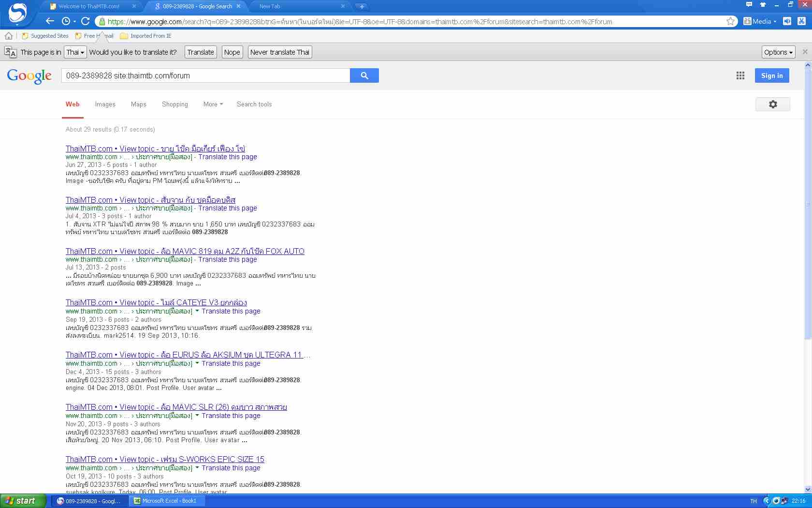Switch to Welcome to ThaiMTB.com tab
Viewport: 812px width, 508px height.
(x=89, y=6)
